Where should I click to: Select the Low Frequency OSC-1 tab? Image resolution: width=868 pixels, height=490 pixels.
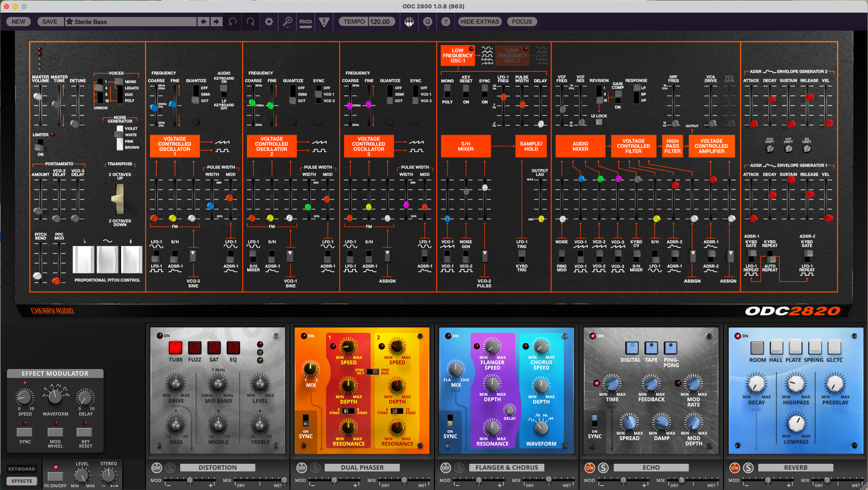pos(458,56)
